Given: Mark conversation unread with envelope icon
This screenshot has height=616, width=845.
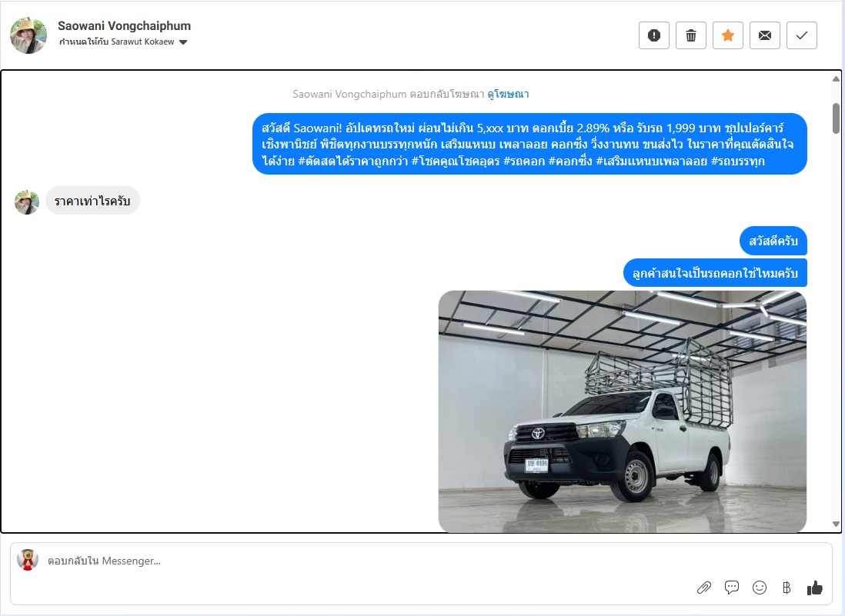Looking at the screenshot, I should pyautogui.click(x=765, y=35).
